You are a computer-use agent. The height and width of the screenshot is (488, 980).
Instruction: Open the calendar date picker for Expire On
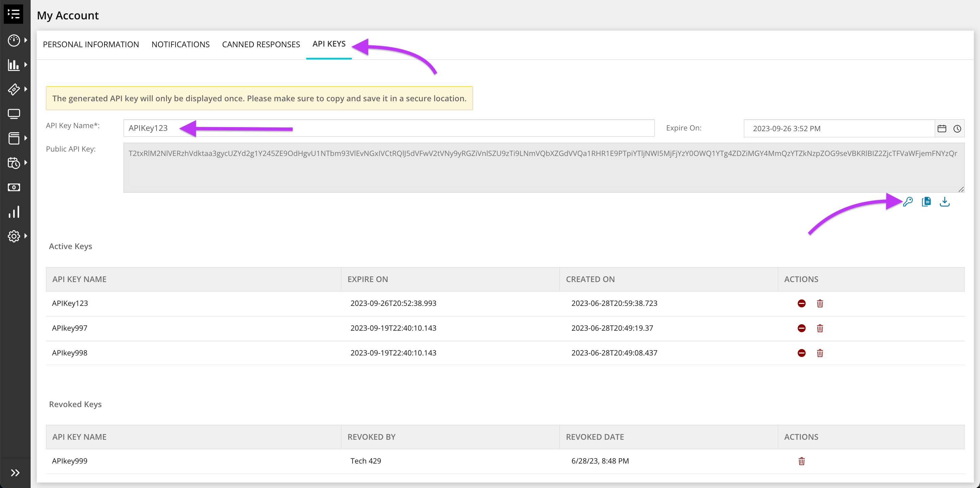pyautogui.click(x=942, y=128)
